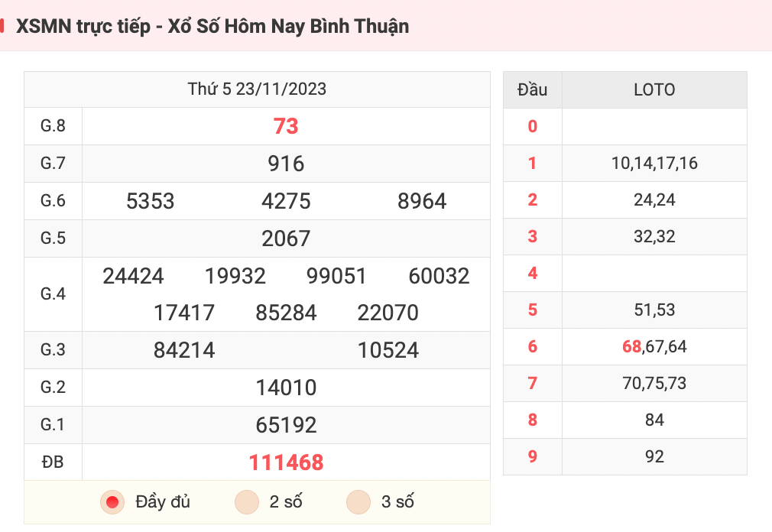Screen dimensions: 772x532
Task: Click the red marker beside the heading
Action: click(x=2, y=26)
